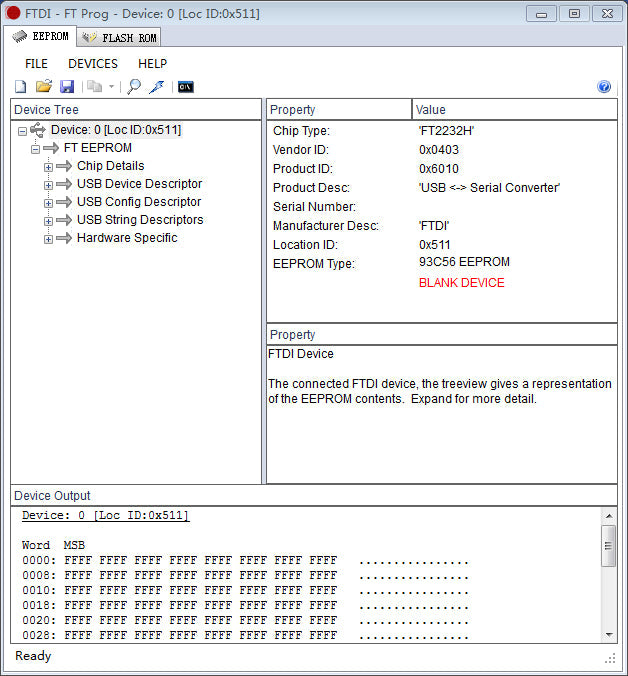Open the FILE menu
Screen dimensions: 628x676
coord(36,64)
